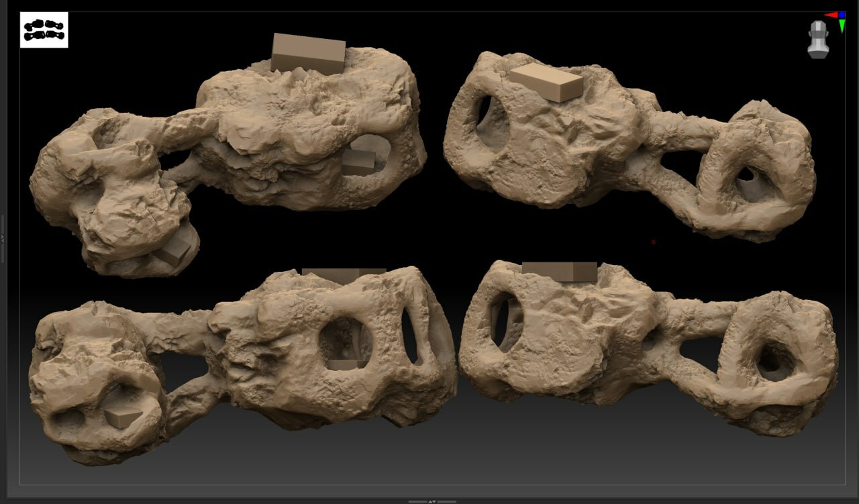Click the box in the bottom-left rock's skull end

coord(123,417)
